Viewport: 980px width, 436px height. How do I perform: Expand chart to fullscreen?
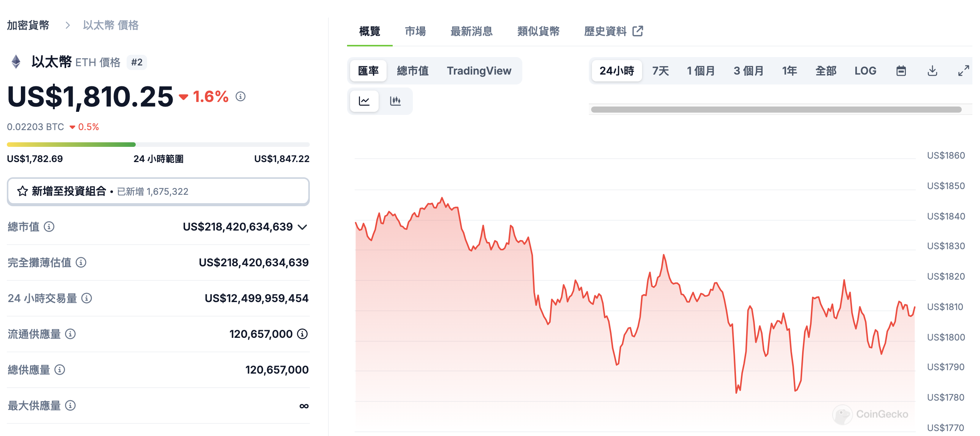(x=963, y=71)
